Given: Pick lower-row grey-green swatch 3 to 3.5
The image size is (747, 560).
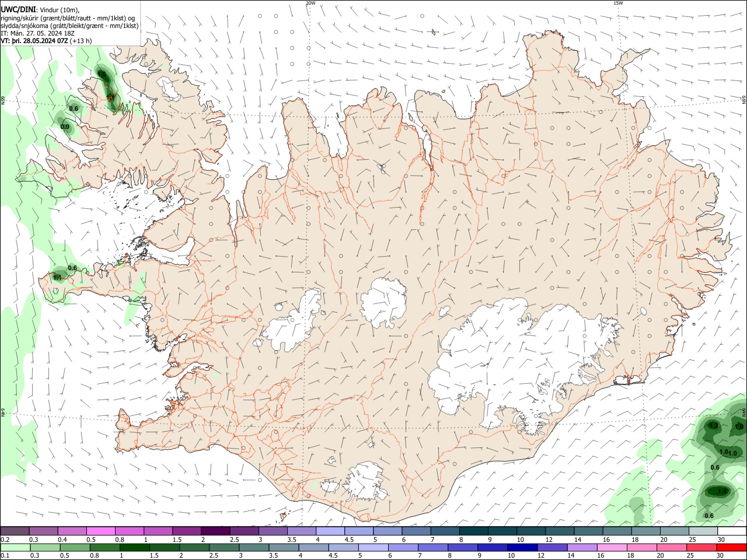Looking at the screenshot, I should coord(253,547).
